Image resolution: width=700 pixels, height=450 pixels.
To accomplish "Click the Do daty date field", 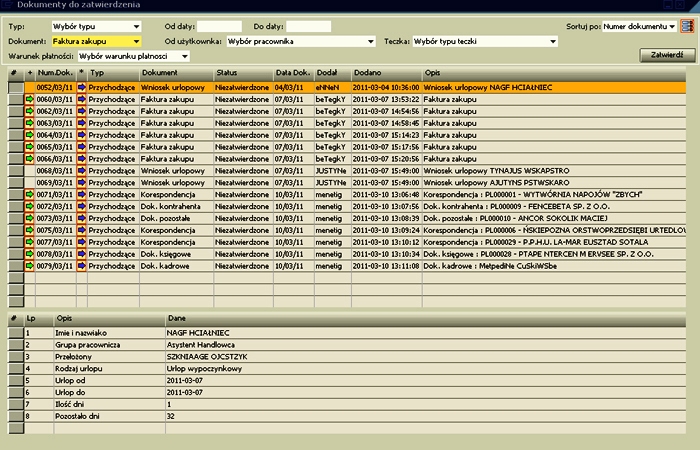I will [x=308, y=26].
